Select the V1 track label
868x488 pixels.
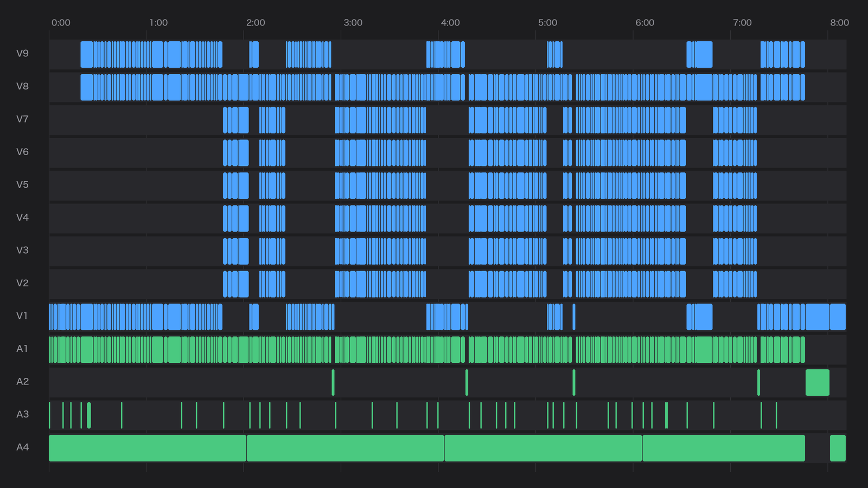tap(22, 316)
